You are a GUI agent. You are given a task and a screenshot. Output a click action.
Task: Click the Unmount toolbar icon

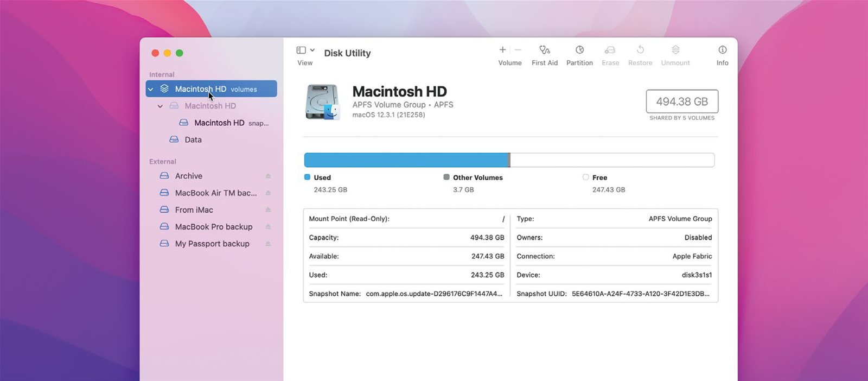coord(675,50)
